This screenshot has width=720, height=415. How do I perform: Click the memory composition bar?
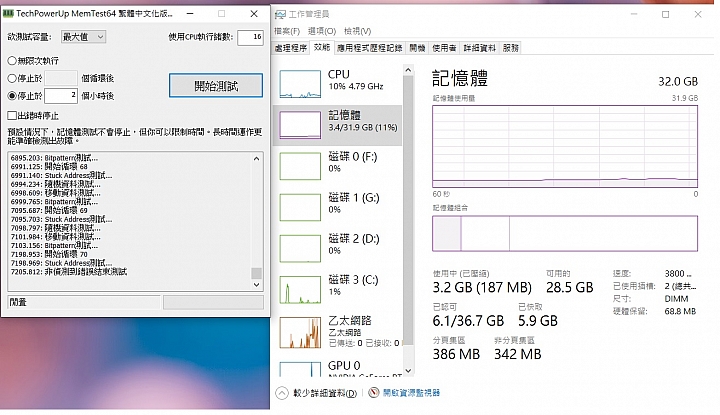coord(565,234)
